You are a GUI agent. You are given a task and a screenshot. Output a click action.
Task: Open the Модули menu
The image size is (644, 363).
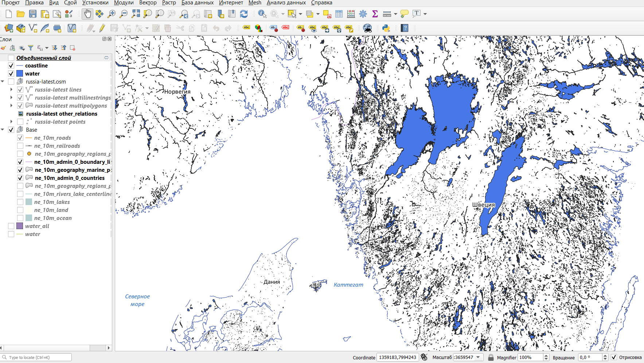124,3
